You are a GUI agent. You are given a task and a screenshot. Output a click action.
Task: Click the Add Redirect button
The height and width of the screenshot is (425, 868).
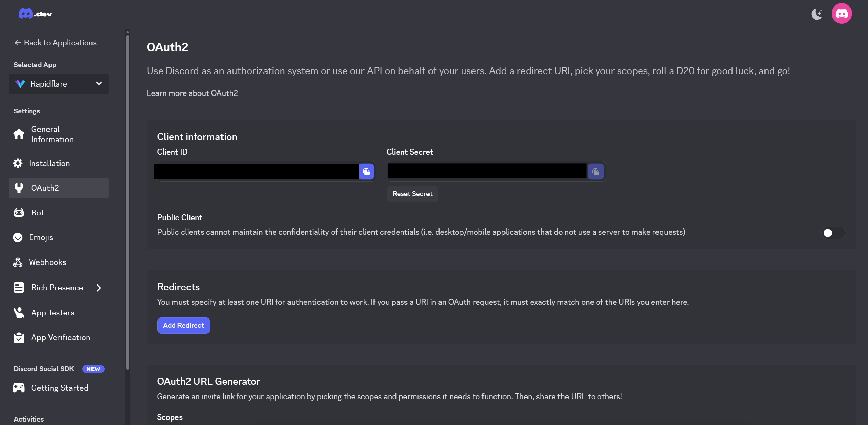point(183,325)
